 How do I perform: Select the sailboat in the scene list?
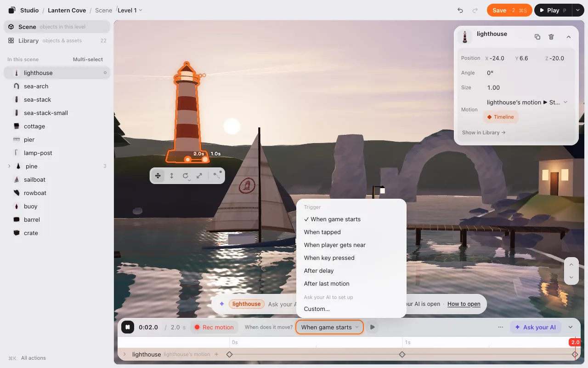pos(57,179)
